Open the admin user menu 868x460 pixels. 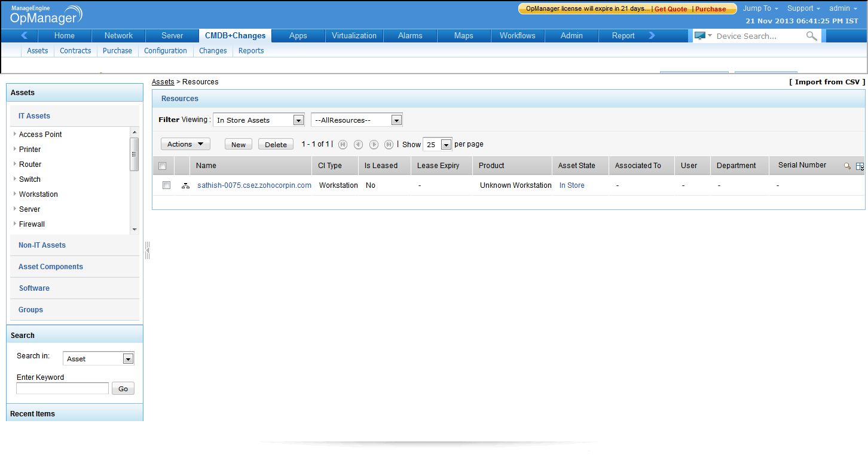tap(843, 8)
